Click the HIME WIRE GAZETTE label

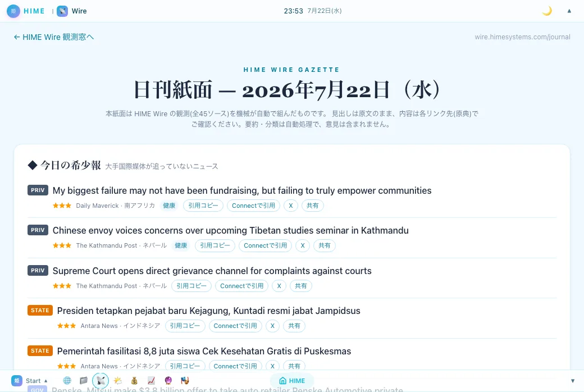[x=291, y=70]
